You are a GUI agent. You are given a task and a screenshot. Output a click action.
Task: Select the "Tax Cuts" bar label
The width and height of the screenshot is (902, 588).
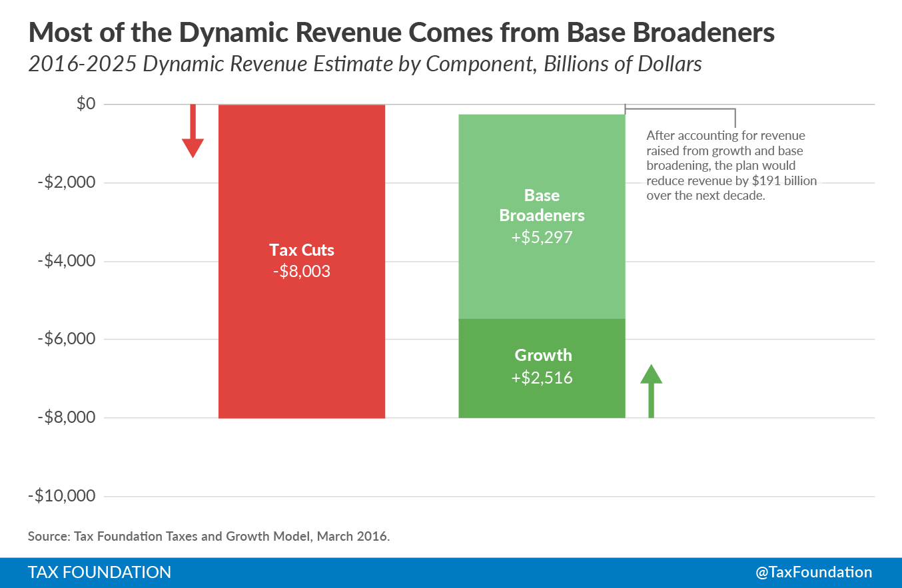302,250
